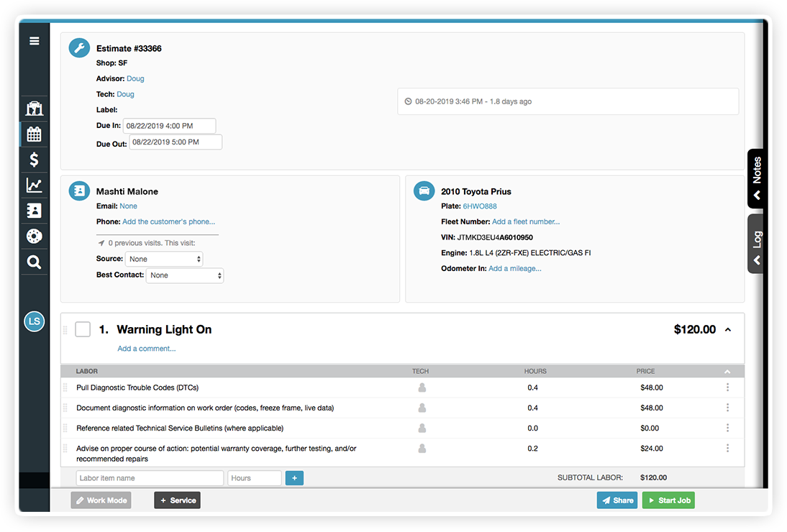Click the blue plus to add a labor item
The height and width of the screenshot is (532, 787).
pos(294,477)
